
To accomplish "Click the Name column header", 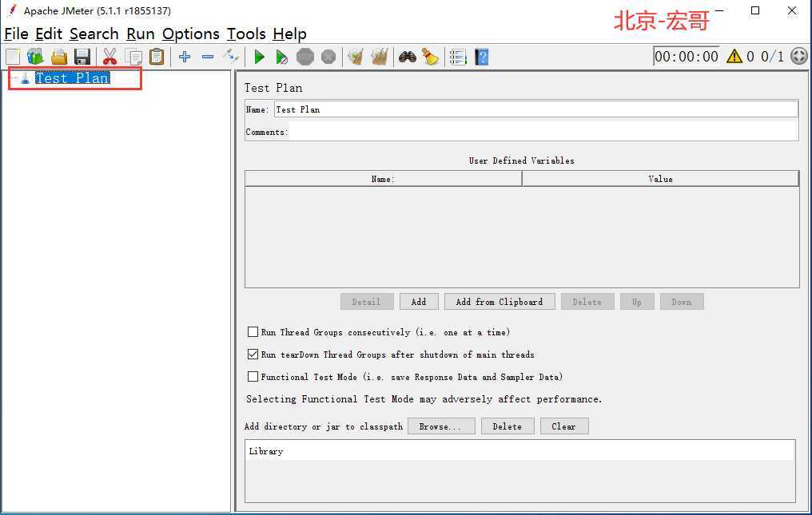I will pos(383,179).
